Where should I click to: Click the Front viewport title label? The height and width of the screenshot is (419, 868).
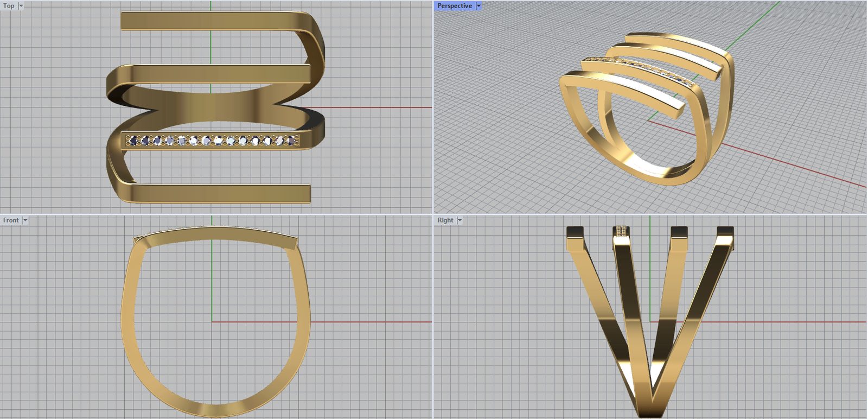click(11, 220)
